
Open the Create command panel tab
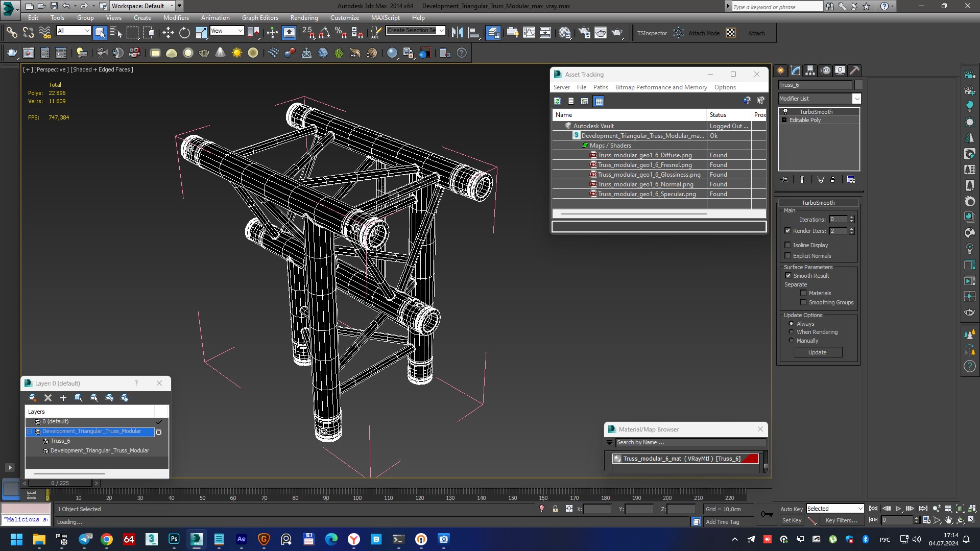(780, 70)
